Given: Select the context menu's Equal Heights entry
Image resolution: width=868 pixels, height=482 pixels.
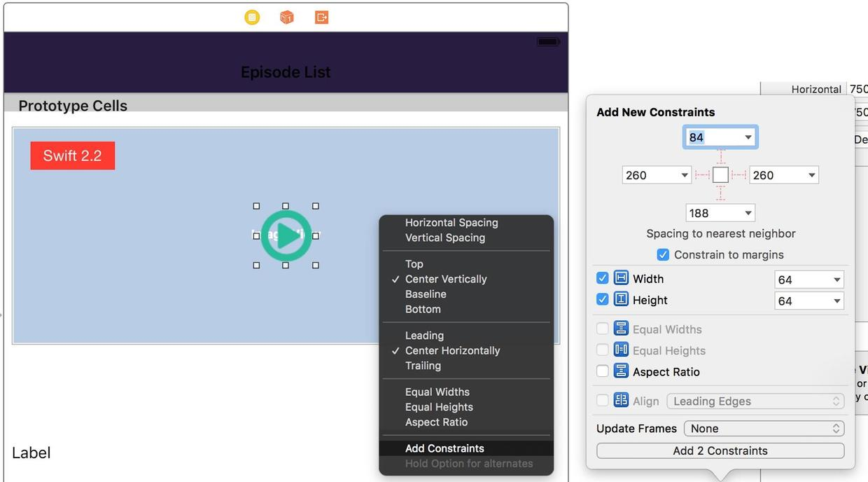Looking at the screenshot, I should point(439,407).
